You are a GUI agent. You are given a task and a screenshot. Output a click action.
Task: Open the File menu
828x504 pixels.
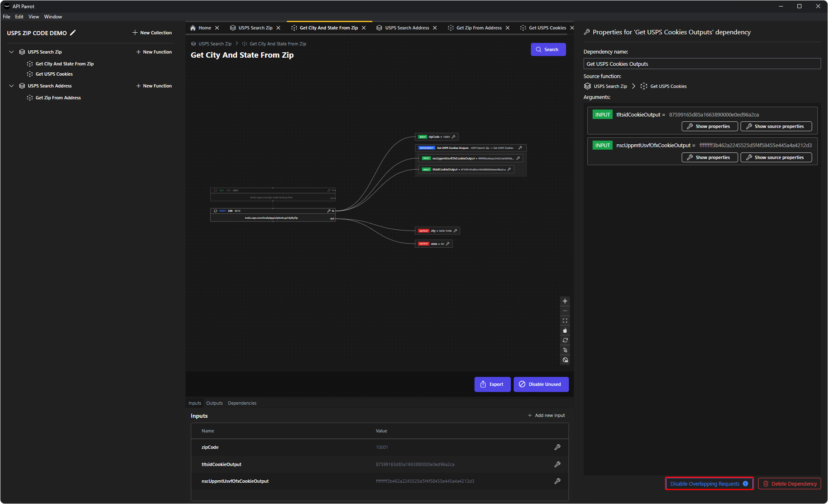pyautogui.click(x=7, y=17)
